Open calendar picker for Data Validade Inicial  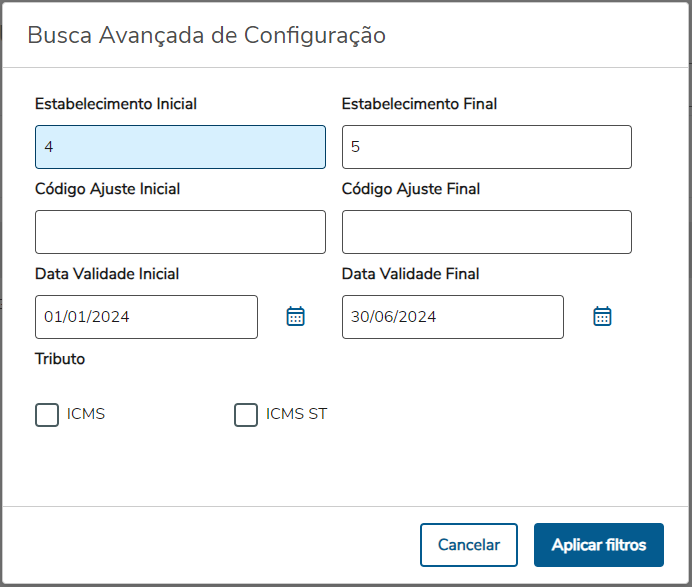(x=295, y=317)
